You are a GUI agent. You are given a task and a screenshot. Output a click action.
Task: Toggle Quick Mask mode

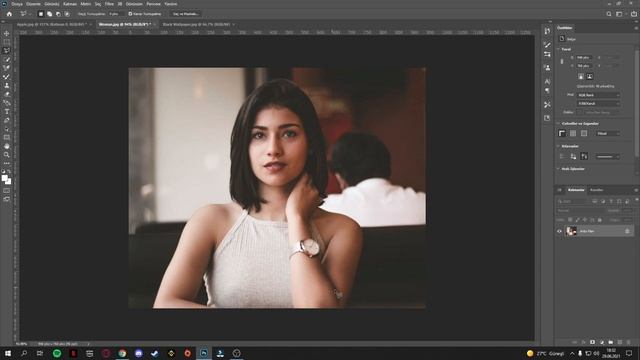click(7, 191)
